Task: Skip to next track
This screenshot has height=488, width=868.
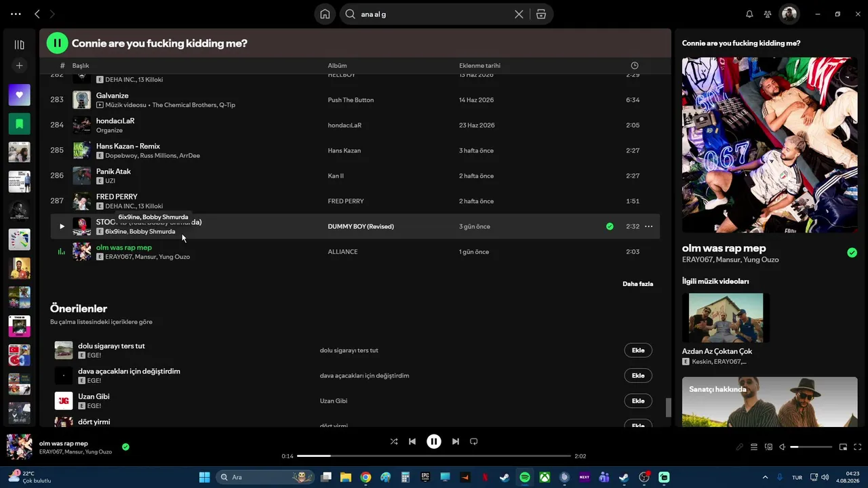Action: point(456,441)
